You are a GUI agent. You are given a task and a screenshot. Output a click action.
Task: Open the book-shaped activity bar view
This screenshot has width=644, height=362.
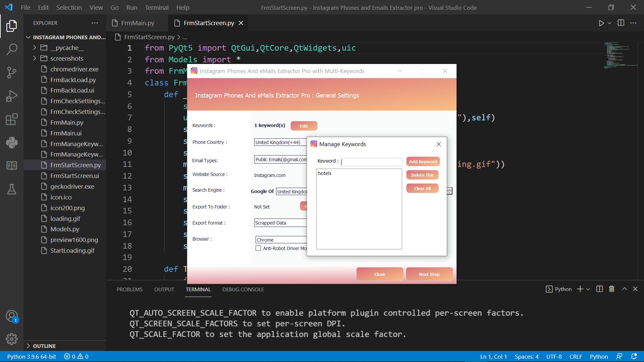click(x=11, y=166)
